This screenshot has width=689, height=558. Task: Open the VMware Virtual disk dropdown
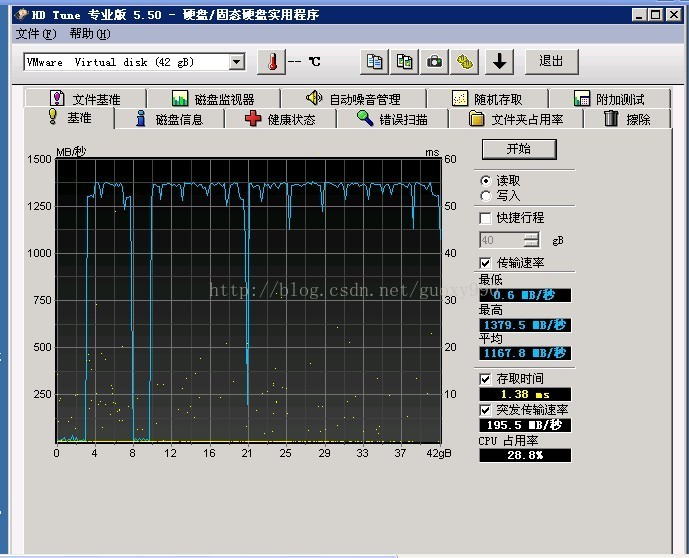click(236, 62)
